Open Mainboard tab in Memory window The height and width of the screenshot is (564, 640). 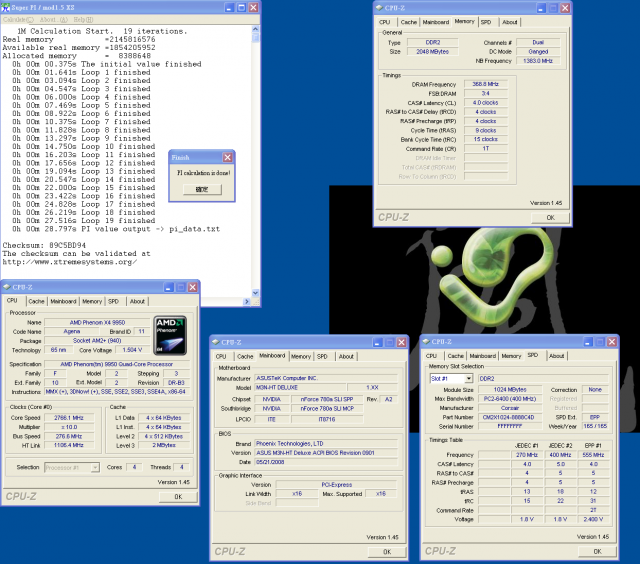(x=436, y=22)
